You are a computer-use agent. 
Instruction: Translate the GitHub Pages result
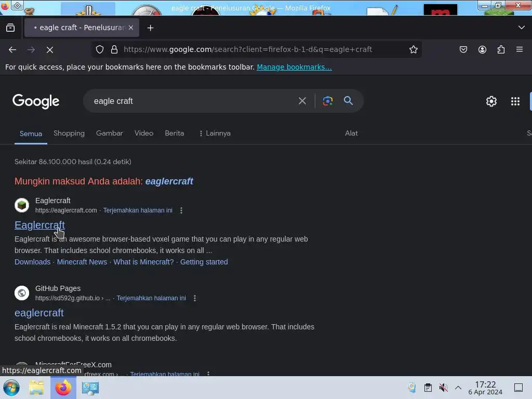point(151,298)
